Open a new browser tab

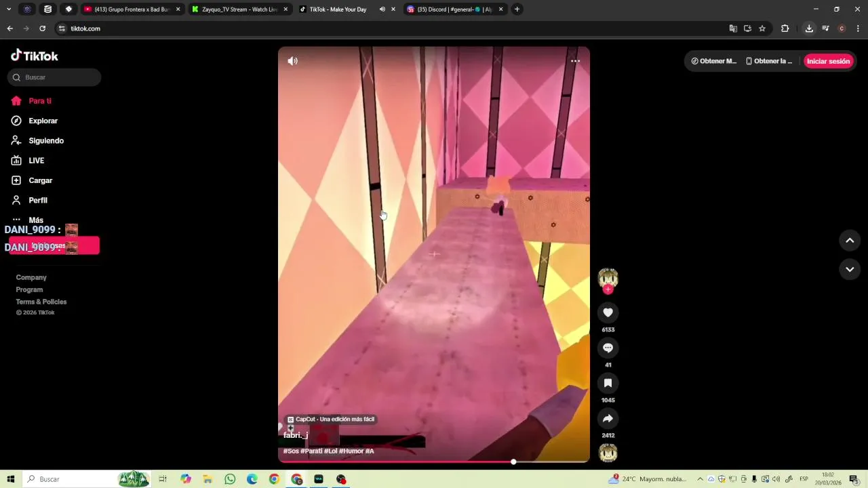(x=517, y=9)
